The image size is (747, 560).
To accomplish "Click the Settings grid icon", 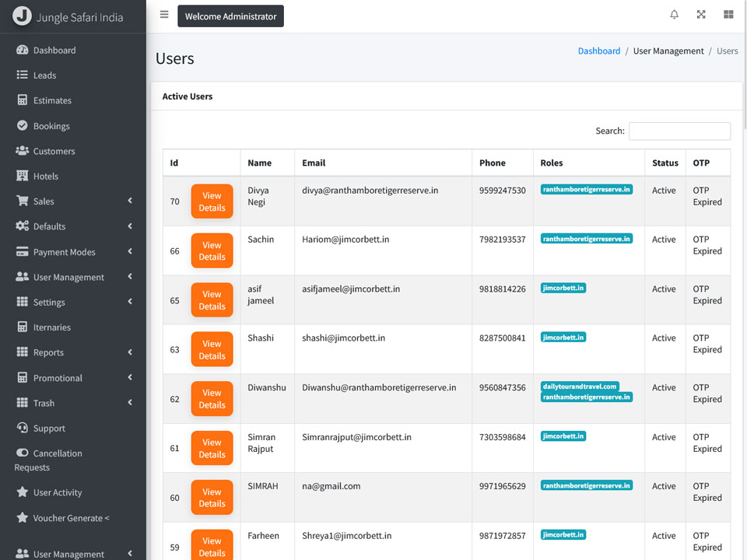I will click(x=22, y=302).
